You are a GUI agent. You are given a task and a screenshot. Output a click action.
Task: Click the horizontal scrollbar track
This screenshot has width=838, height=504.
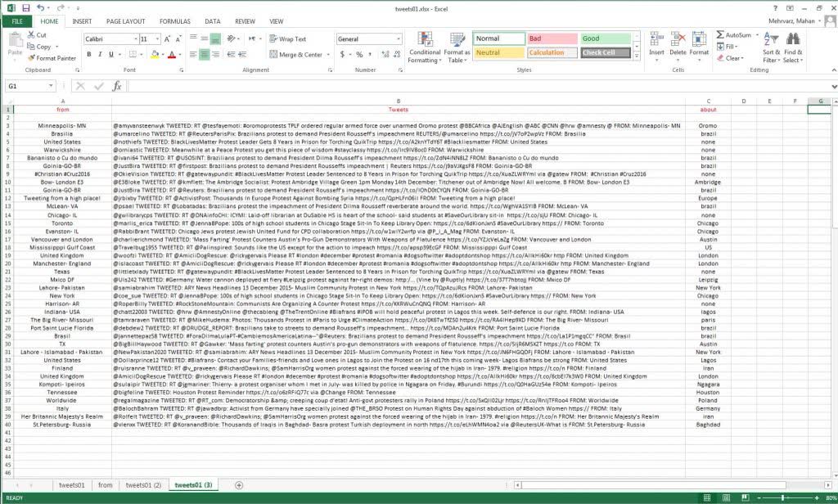[673, 485]
